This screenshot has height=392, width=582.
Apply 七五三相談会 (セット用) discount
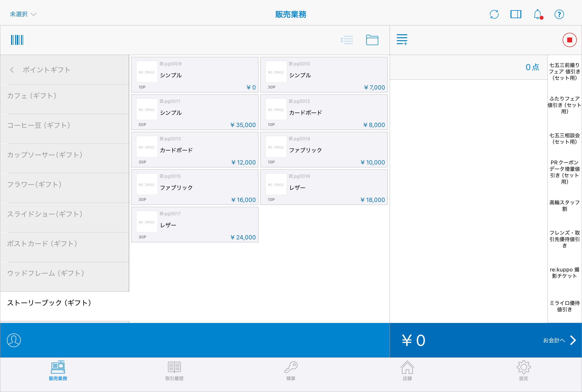click(x=564, y=139)
